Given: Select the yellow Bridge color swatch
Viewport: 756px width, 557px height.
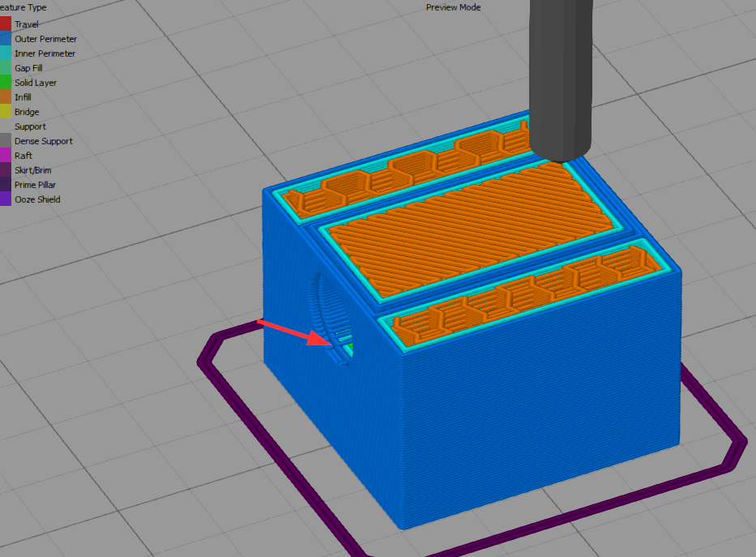Looking at the screenshot, I should [6, 111].
